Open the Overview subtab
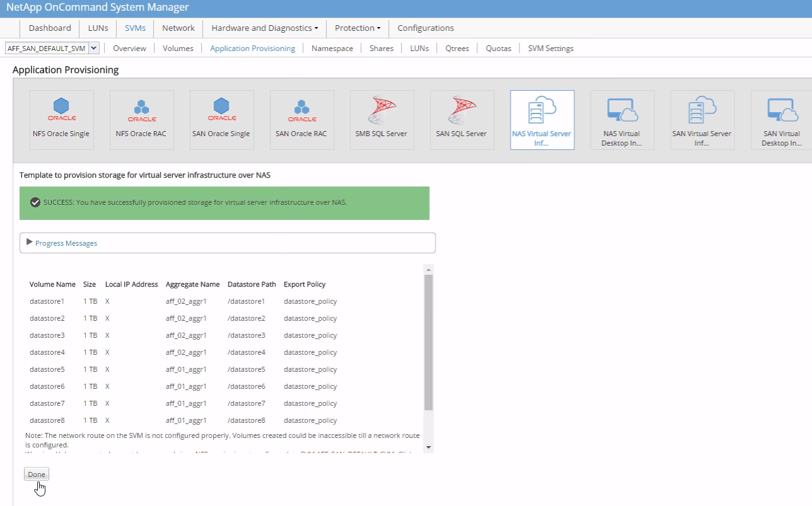 [x=129, y=48]
